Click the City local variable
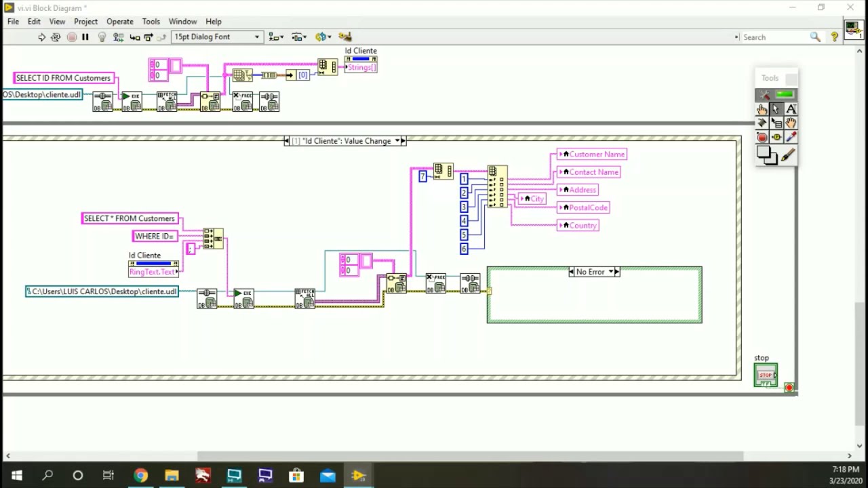 [x=532, y=199]
